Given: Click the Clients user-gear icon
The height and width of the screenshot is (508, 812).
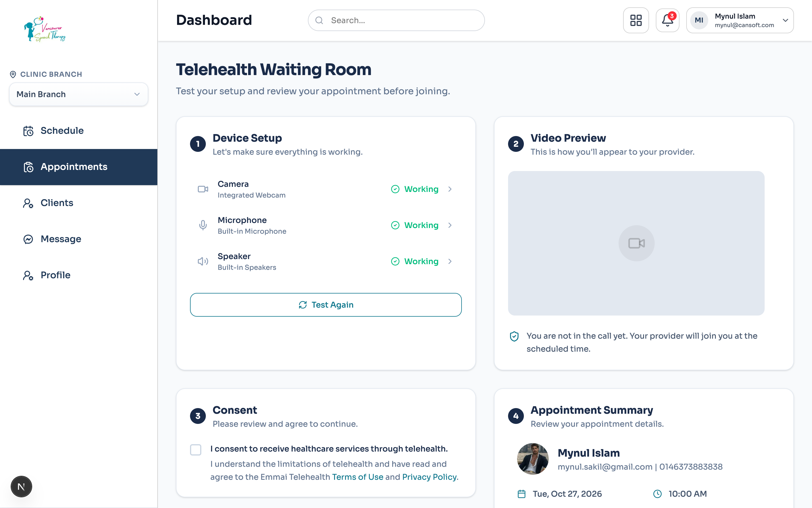Looking at the screenshot, I should (x=28, y=203).
